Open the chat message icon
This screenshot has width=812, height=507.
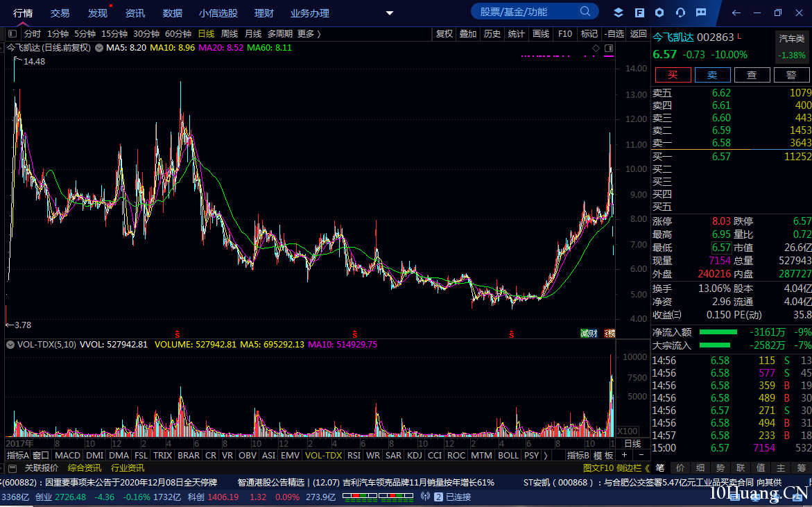point(701,13)
